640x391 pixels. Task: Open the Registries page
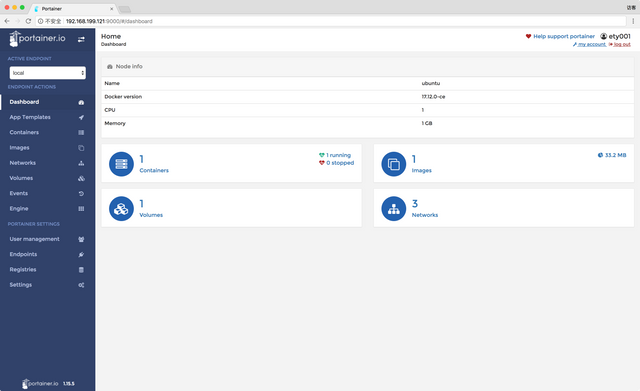click(x=23, y=269)
